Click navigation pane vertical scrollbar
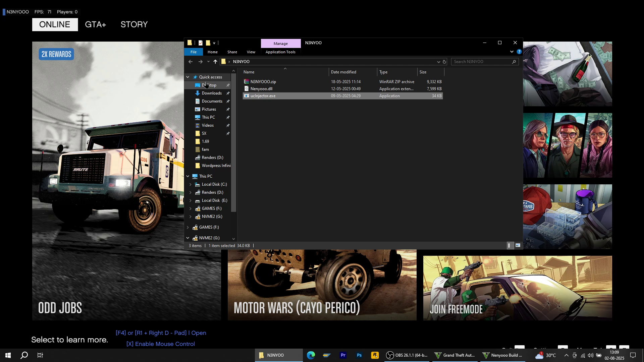The width and height of the screenshot is (644, 362). tap(234, 142)
